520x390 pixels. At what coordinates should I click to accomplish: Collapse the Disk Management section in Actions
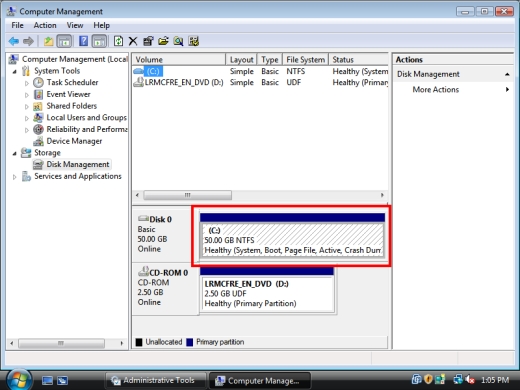pos(507,74)
